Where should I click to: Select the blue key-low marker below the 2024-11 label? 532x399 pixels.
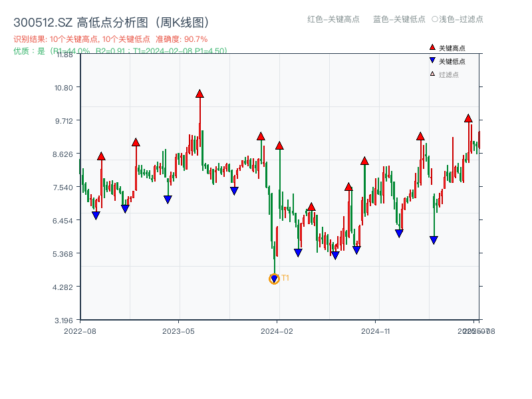(x=398, y=232)
